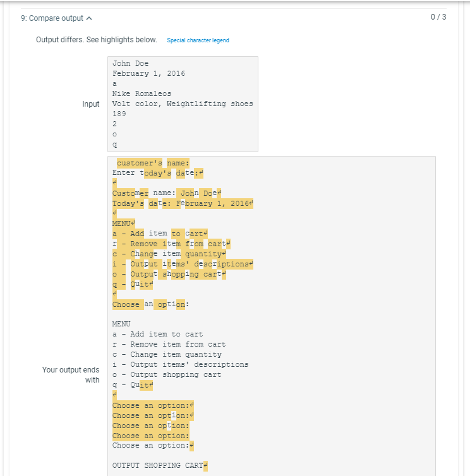470x476 pixels.
Task: Click "customer's name:" highlighted output line
Action: click(x=153, y=163)
